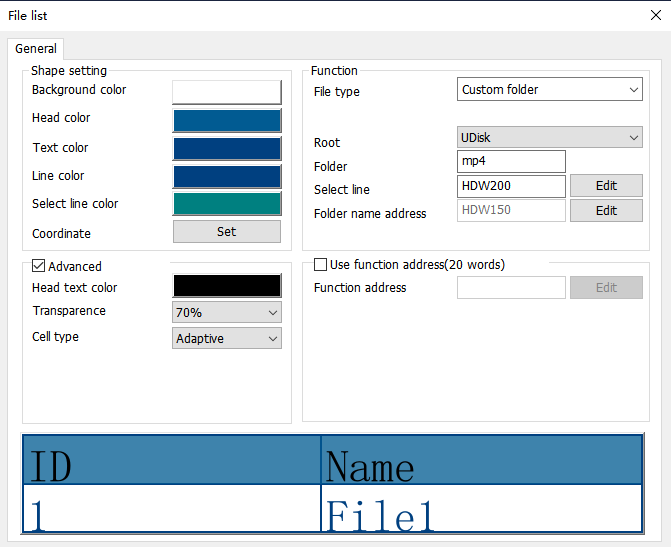
Task: Click the Head text color swatch
Action: pyautogui.click(x=227, y=285)
